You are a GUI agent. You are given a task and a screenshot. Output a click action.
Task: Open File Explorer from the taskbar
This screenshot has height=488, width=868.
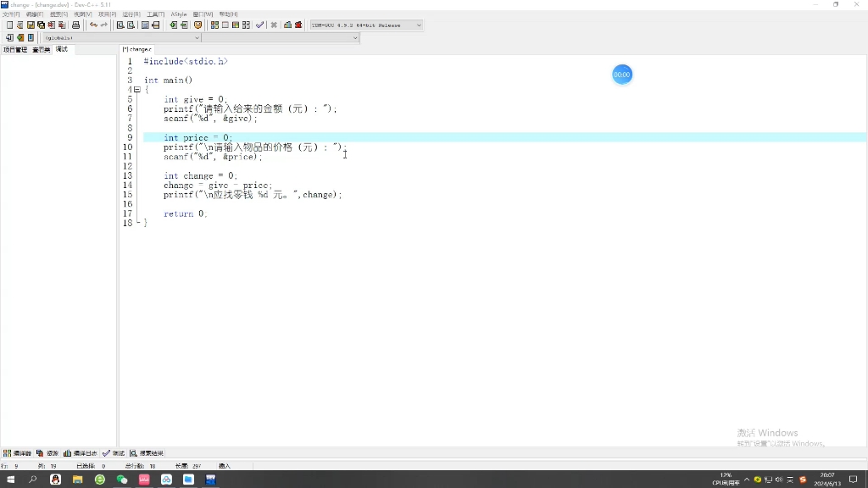77,480
